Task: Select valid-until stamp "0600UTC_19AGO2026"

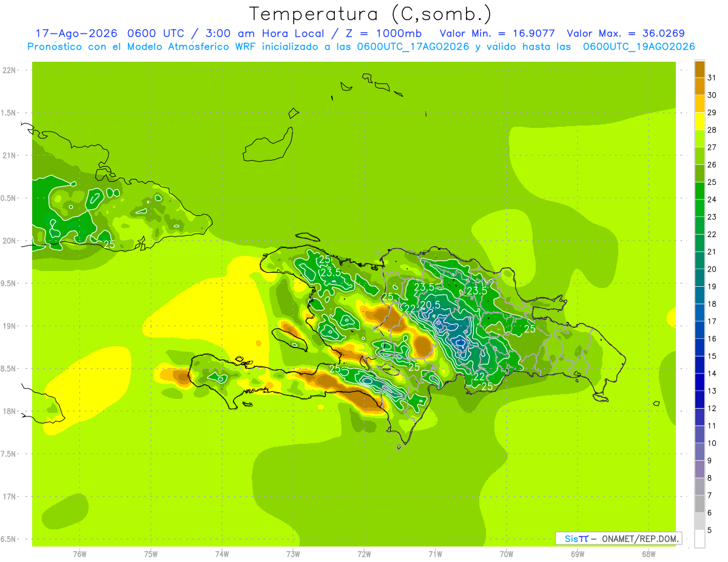Action: (639, 47)
